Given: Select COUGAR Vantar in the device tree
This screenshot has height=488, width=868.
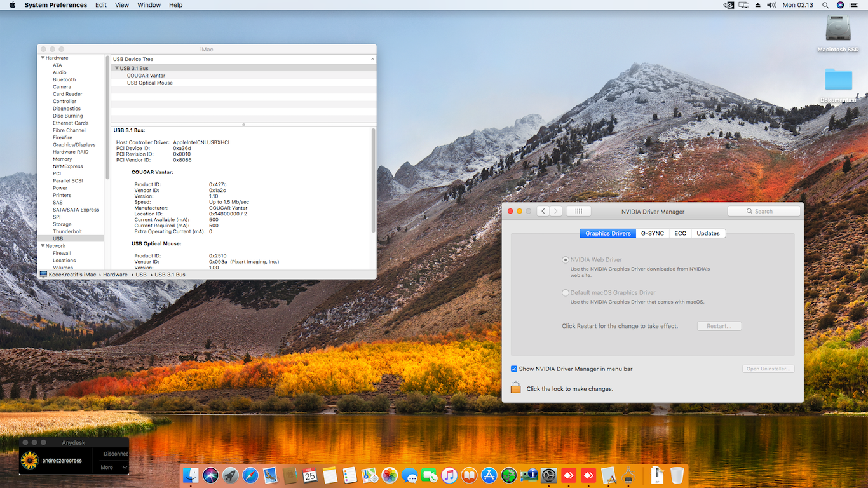Looking at the screenshot, I should (x=146, y=76).
